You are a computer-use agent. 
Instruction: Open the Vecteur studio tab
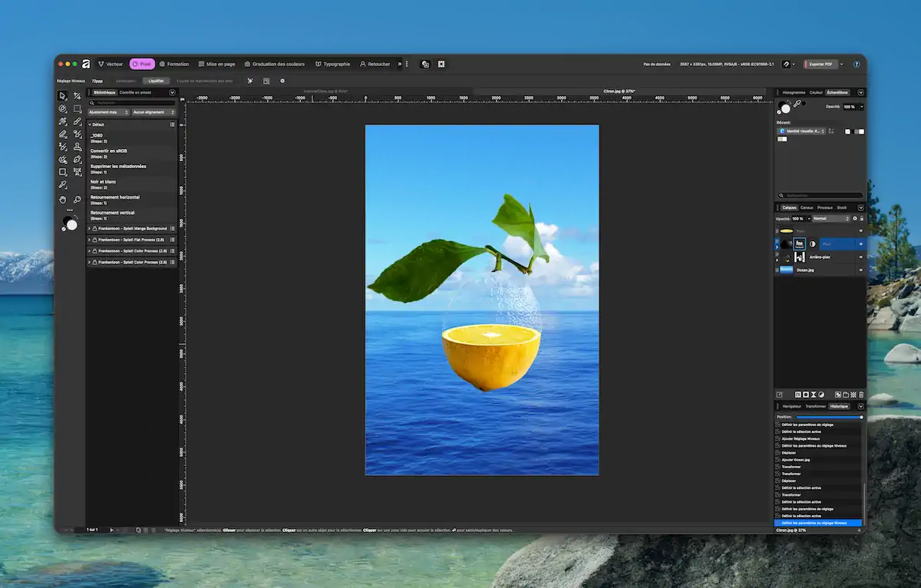click(111, 64)
